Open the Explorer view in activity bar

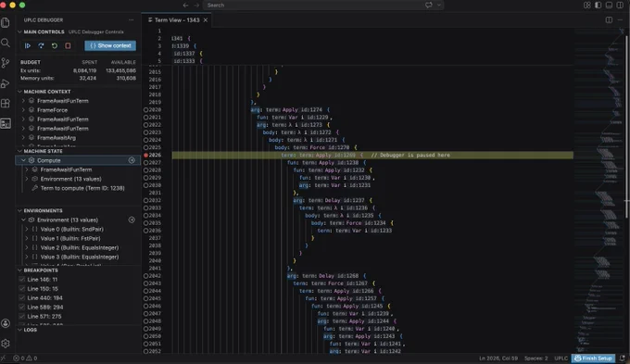point(6,22)
